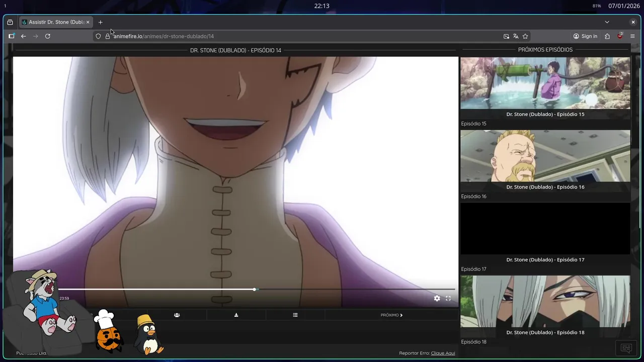644x362 pixels.
Task: Click the PRÓXIMOS EPISÓDIOS heading
Action: 545,50
